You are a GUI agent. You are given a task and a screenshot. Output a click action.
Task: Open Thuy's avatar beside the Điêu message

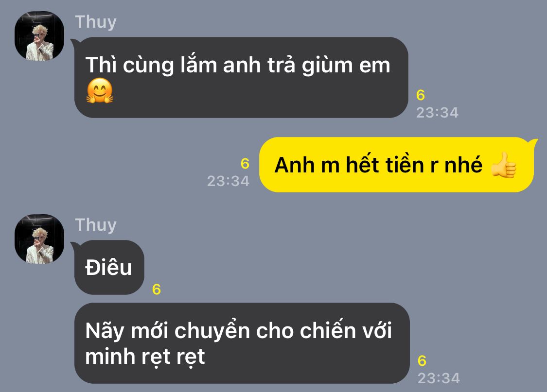pos(39,239)
